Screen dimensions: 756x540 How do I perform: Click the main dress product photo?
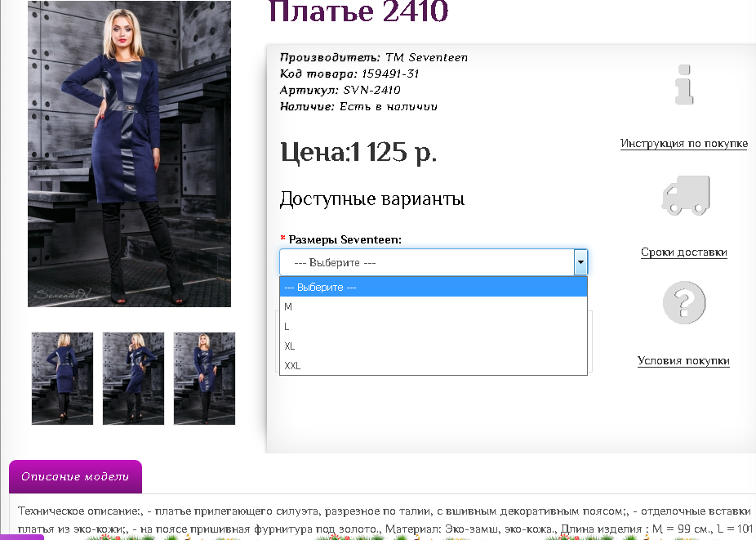point(129,154)
